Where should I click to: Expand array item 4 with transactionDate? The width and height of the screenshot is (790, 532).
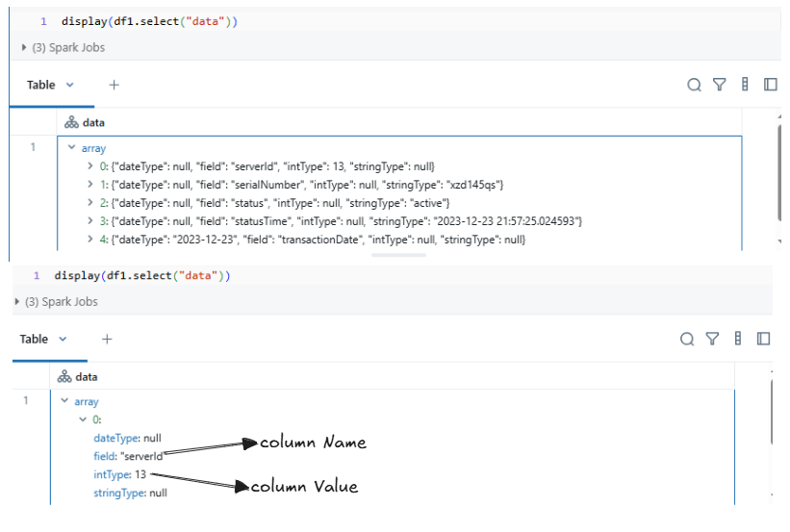pyautogui.click(x=90, y=239)
